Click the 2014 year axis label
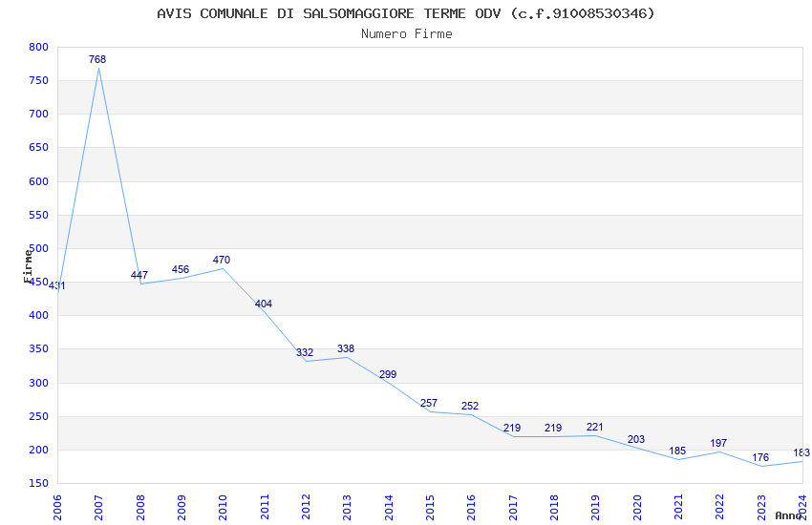The image size is (812, 525). [389, 508]
